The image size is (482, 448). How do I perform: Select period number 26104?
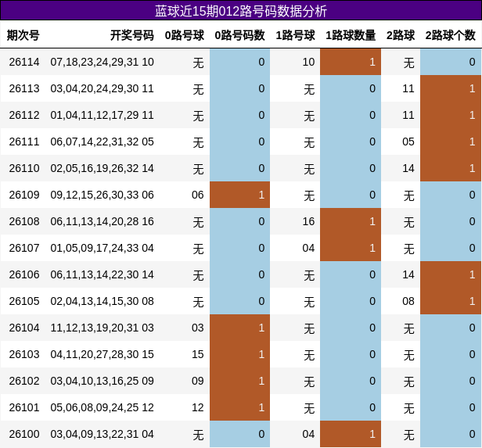tap(24, 328)
